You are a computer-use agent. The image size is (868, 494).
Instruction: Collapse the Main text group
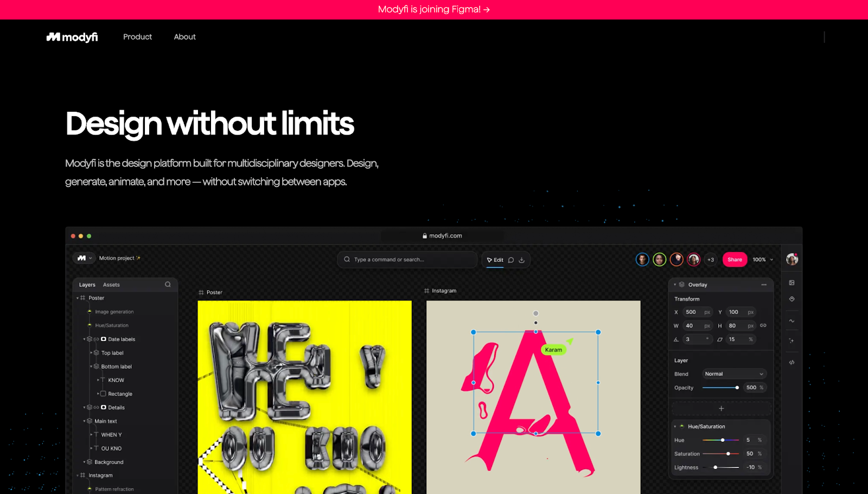pos(84,421)
